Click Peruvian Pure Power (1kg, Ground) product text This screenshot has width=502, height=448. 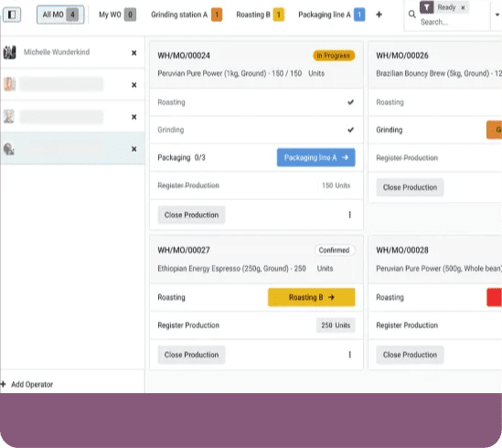(x=211, y=74)
